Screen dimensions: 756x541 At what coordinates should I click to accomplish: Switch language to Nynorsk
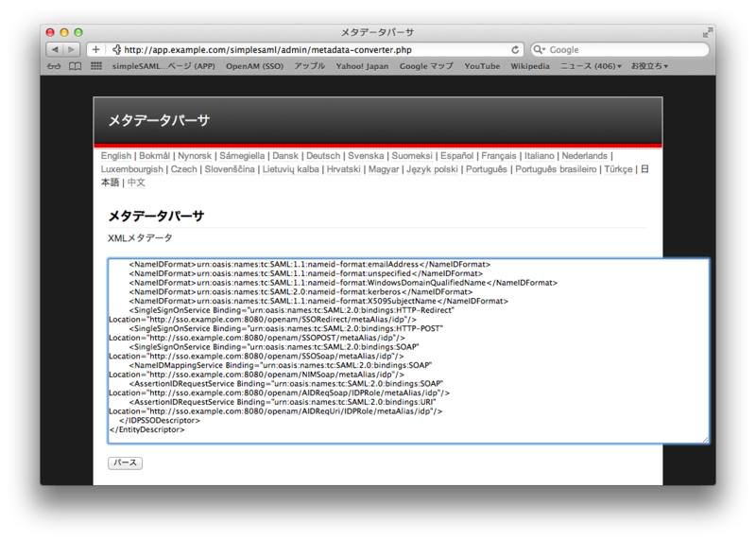[195, 156]
